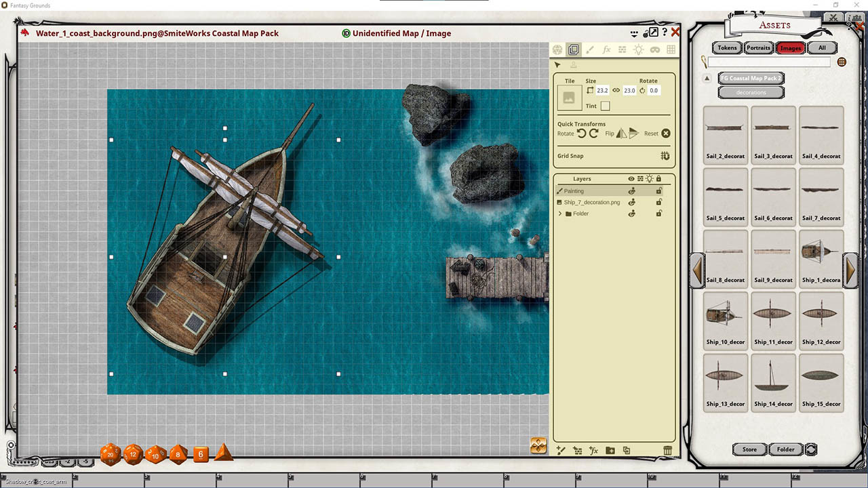
Task: Click the delete trash icon below the Layers panel
Action: click(x=667, y=450)
